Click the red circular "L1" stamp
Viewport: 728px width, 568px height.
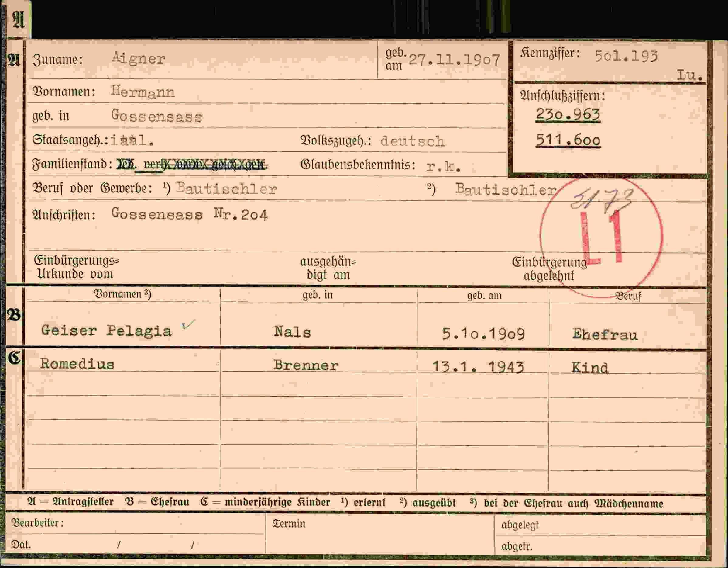601,237
